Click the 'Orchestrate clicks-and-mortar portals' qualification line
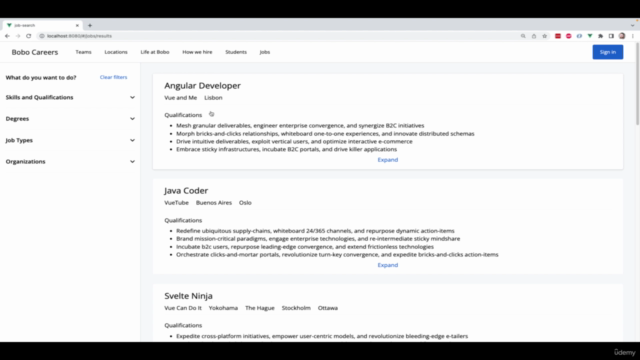This screenshot has height=360, width=640. tap(337, 255)
